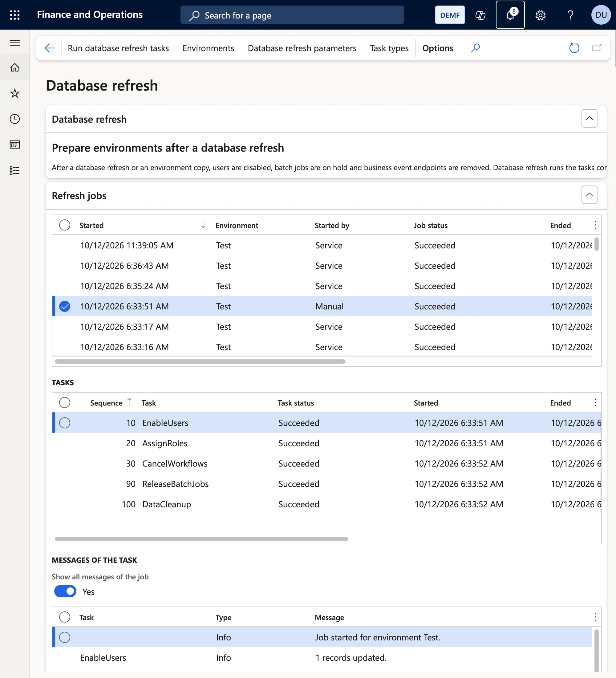Viewport: 616px width, 678px height.
Task: Toggle Show all messages of the job
Action: pos(65,591)
